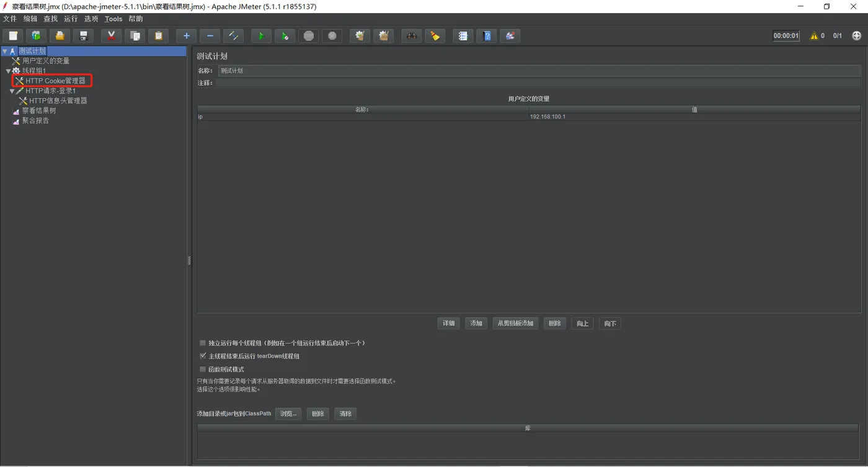This screenshot has width=868, height=467.
Task: Open the 编辑 menu
Action: click(30, 19)
